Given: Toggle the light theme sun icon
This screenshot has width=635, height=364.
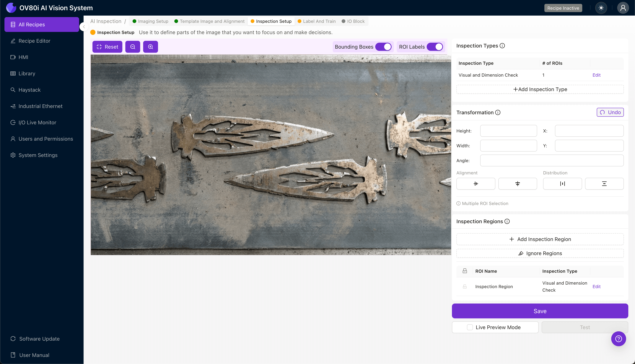Looking at the screenshot, I should [601, 8].
